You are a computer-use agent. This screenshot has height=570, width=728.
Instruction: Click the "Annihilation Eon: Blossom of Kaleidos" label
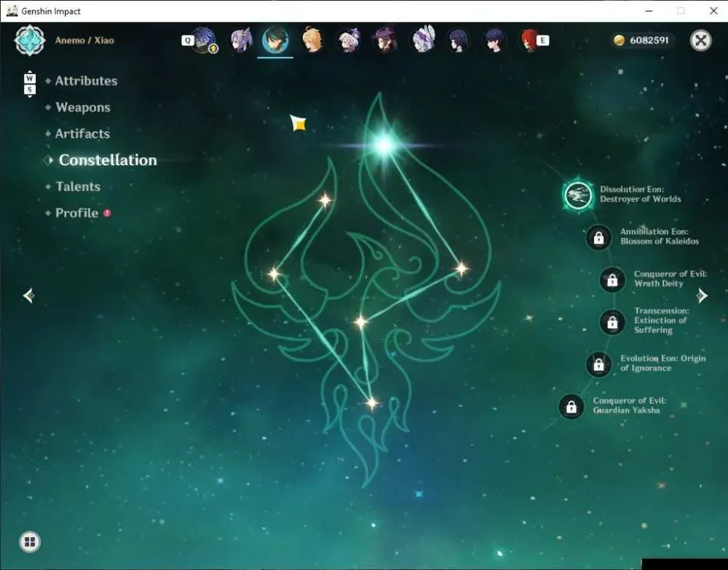pyautogui.click(x=660, y=237)
